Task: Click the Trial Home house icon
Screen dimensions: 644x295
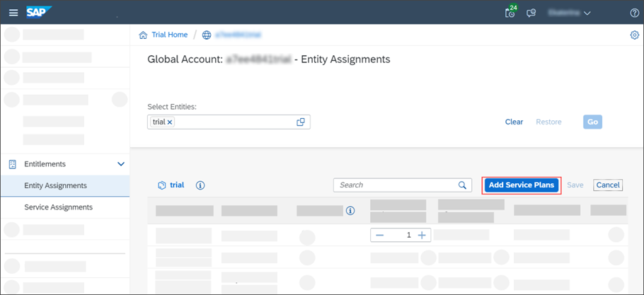Action: point(143,35)
